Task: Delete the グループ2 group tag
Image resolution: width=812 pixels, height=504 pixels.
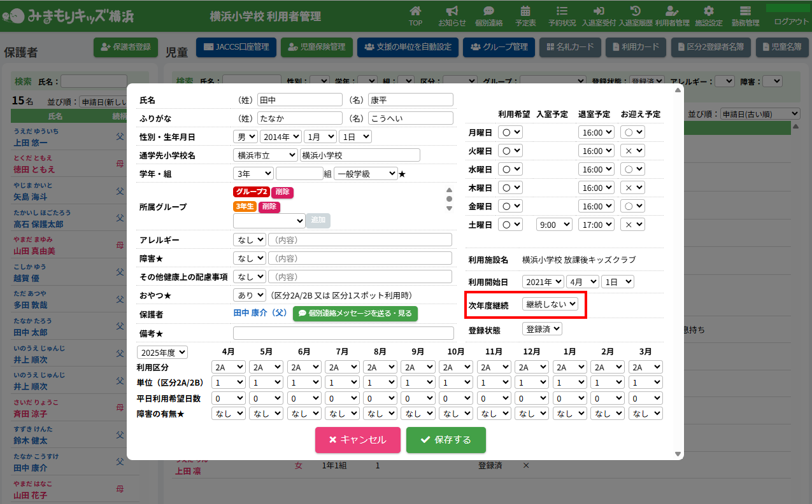Action: (x=282, y=192)
